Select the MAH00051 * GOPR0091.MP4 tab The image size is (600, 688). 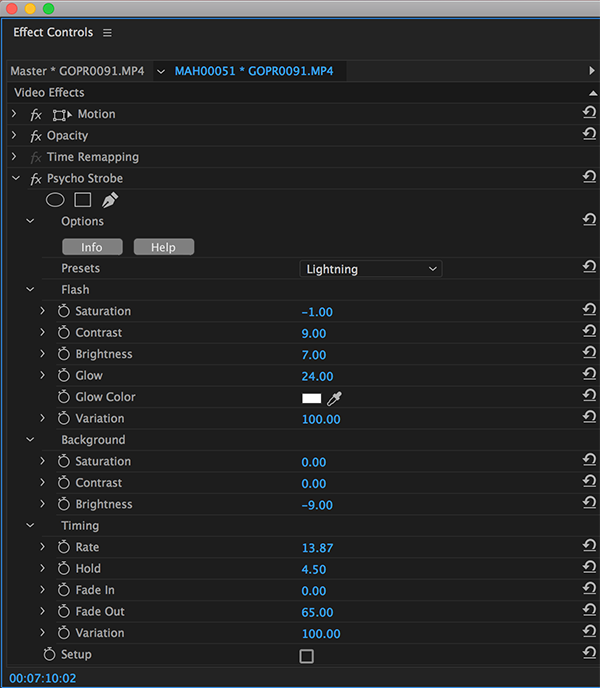point(254,71)
